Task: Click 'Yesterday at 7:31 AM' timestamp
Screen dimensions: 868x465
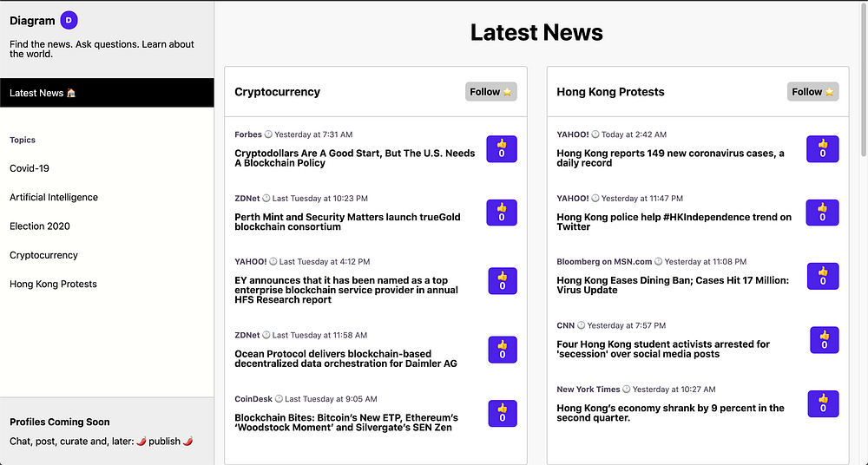Action: (x=313, y=134)
